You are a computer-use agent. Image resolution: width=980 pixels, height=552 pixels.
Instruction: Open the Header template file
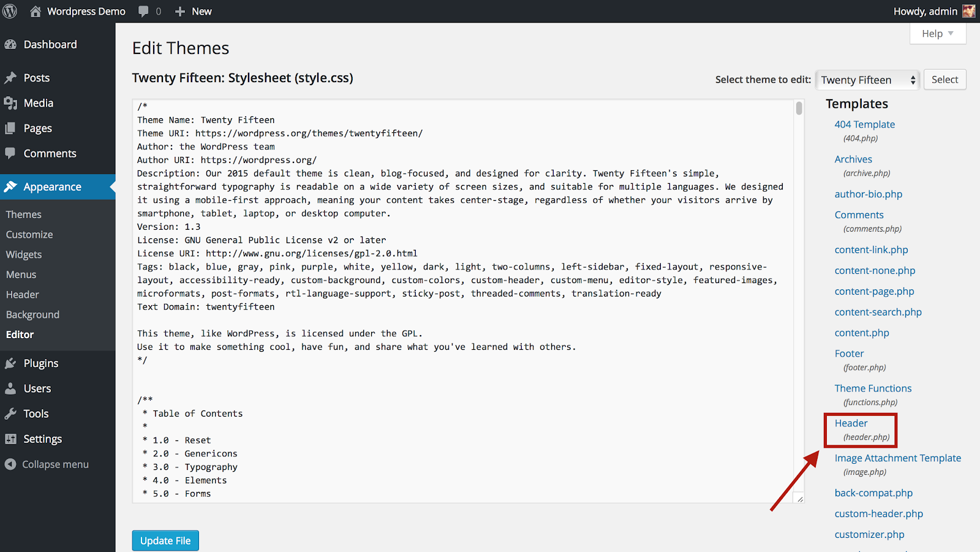click(851, 423)
